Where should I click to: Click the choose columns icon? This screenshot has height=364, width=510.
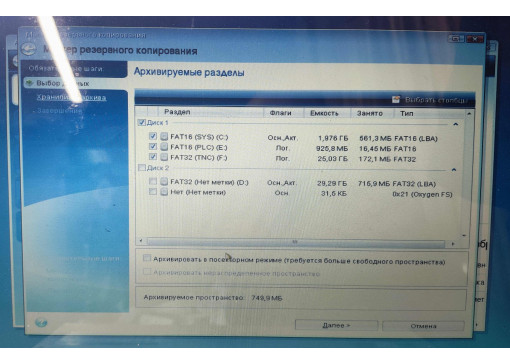[x=396, y=99]
